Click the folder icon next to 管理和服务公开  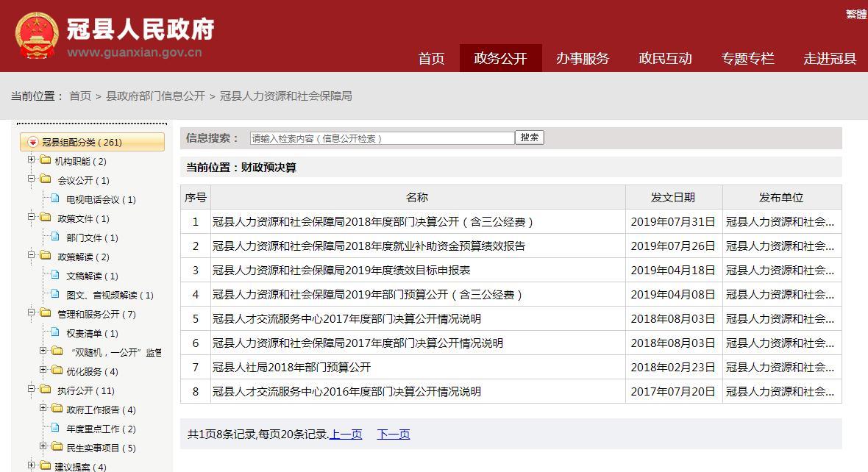click(46, 313)
